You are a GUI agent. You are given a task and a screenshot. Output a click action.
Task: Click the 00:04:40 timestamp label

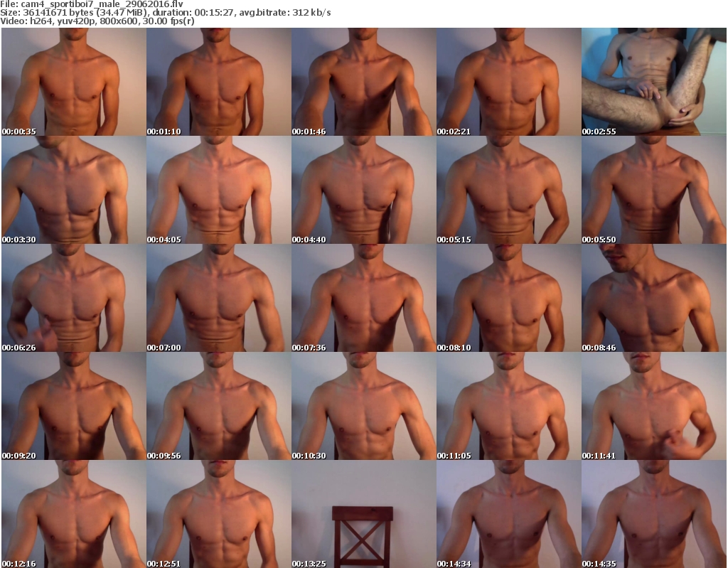309,240
